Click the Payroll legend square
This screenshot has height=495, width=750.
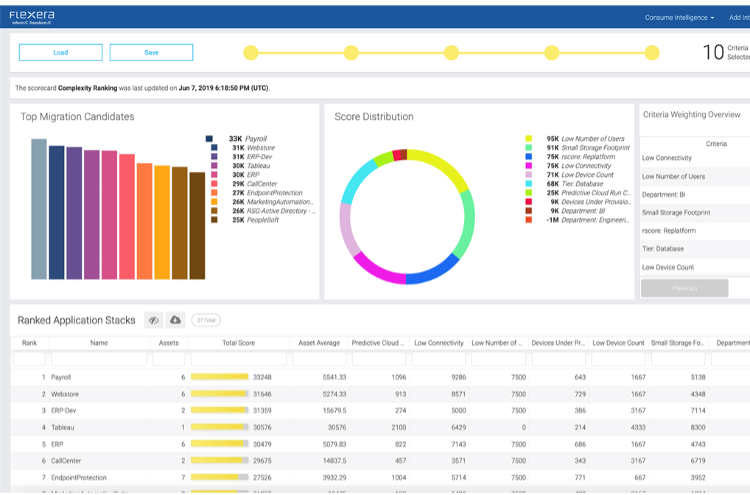(209, 139)
